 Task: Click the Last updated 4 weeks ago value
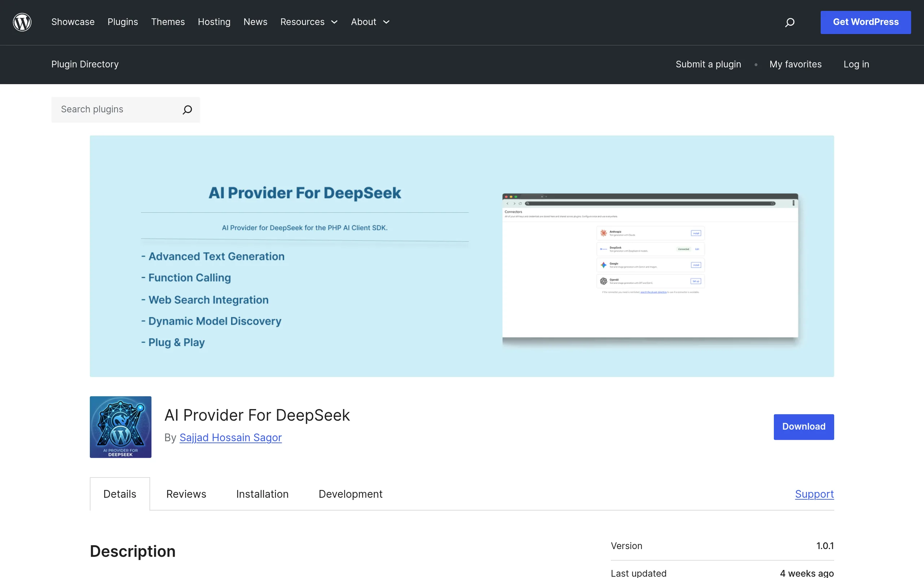coord(807,573)
